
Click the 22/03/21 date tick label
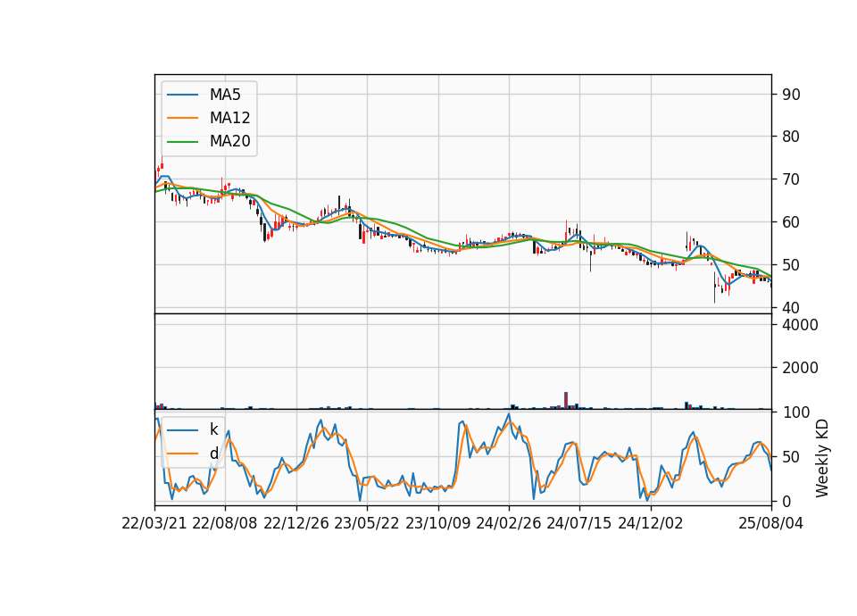154,523
